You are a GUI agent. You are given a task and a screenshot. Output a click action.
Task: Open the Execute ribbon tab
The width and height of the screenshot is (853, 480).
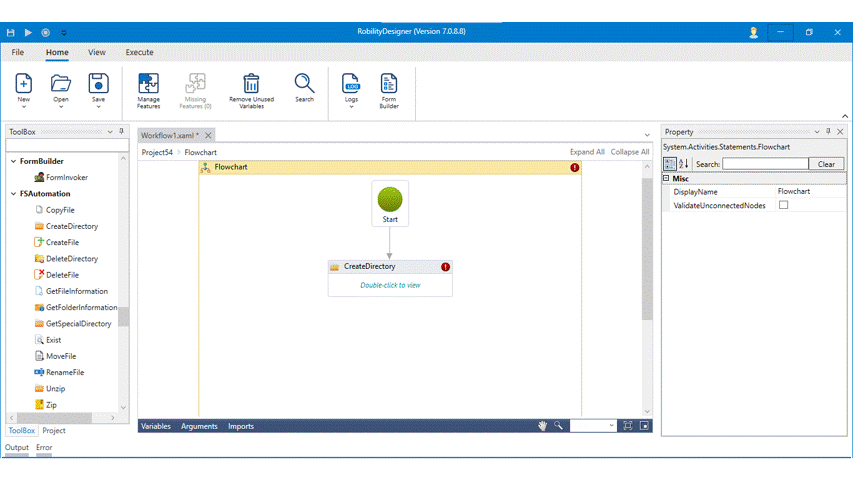139,52
